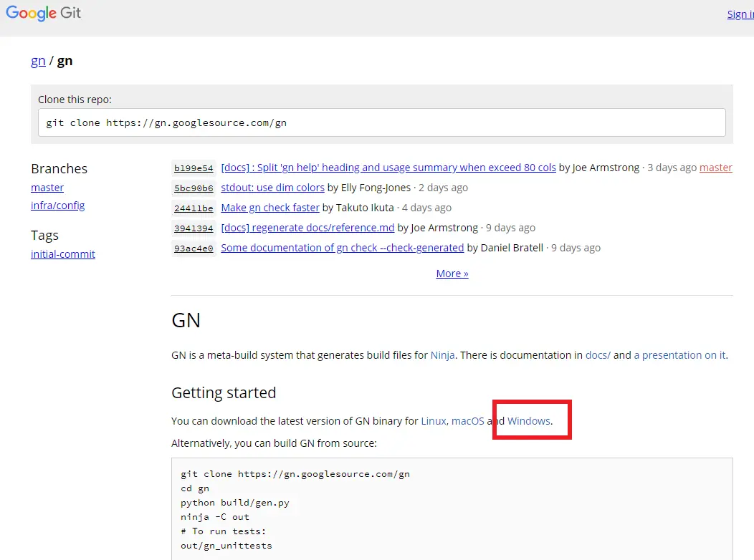
Task: Download the macOS GN binary
Action: pos(468,421)
